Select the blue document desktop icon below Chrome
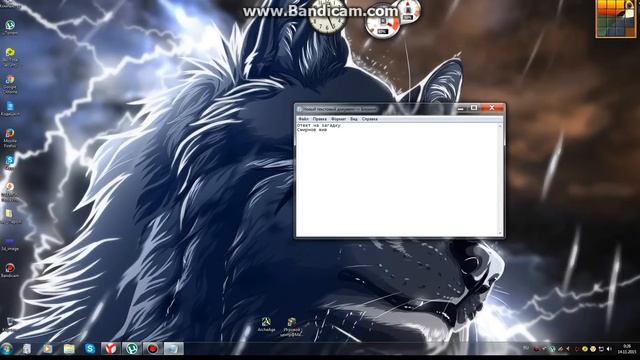The image size is (640, 360). [10, 108]
